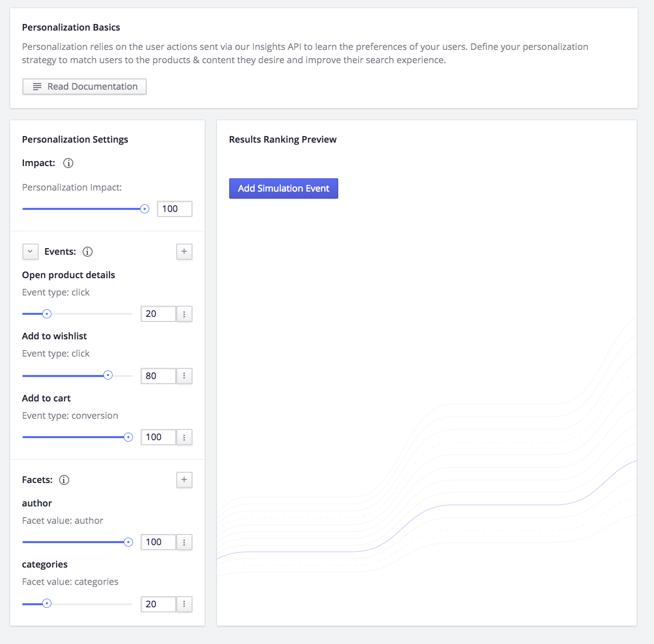Open options menu for categories facet
Viewport: 654px width, 644px height.
184,604
